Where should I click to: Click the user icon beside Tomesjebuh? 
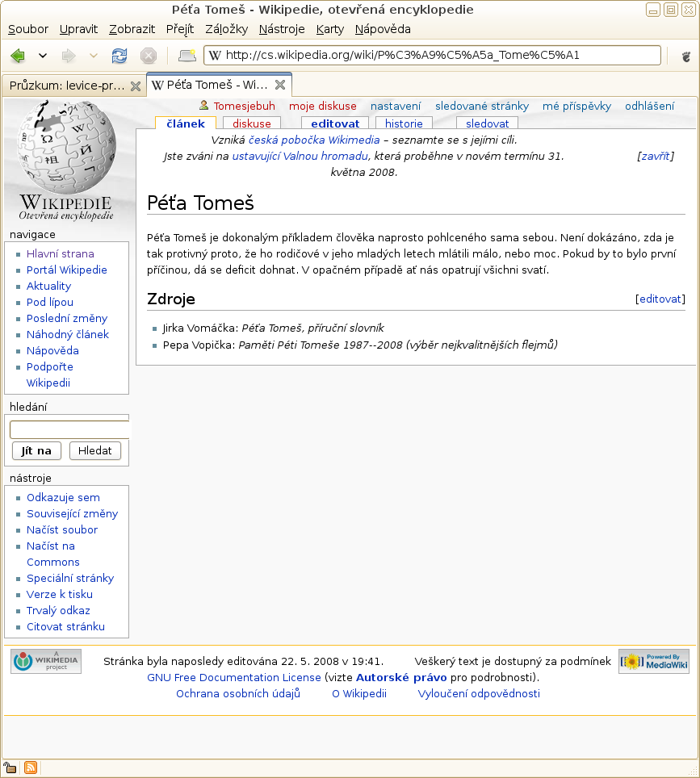(203, 105)
